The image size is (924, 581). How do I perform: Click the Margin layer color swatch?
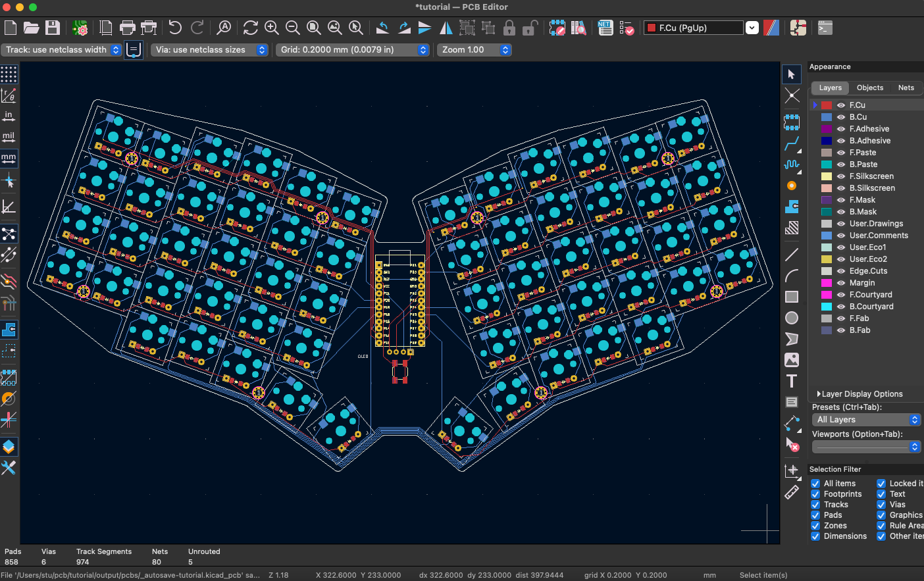827,283
